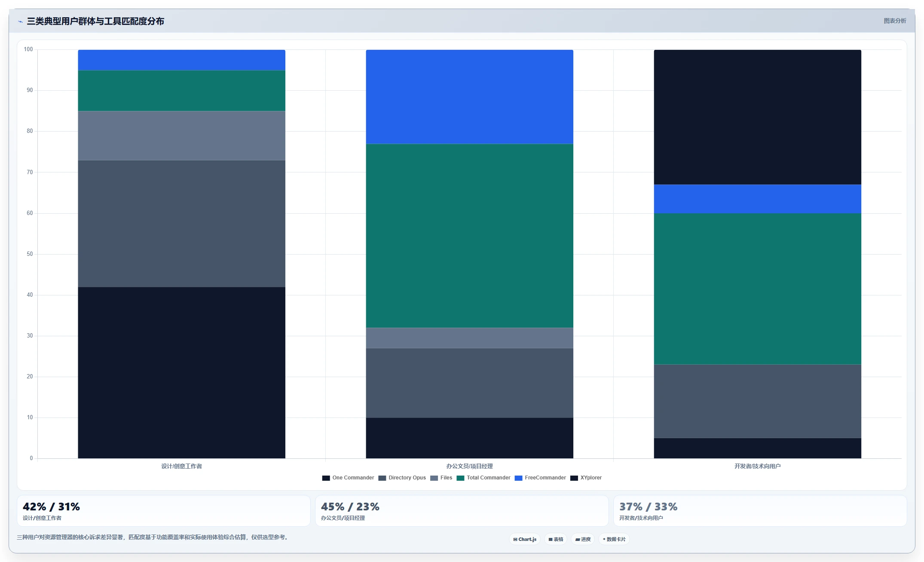Screen dimensions: 924x562
Task: Click the FreeCommander segment in 开发者/技术向用户 bar
Action: coord(757,199)
